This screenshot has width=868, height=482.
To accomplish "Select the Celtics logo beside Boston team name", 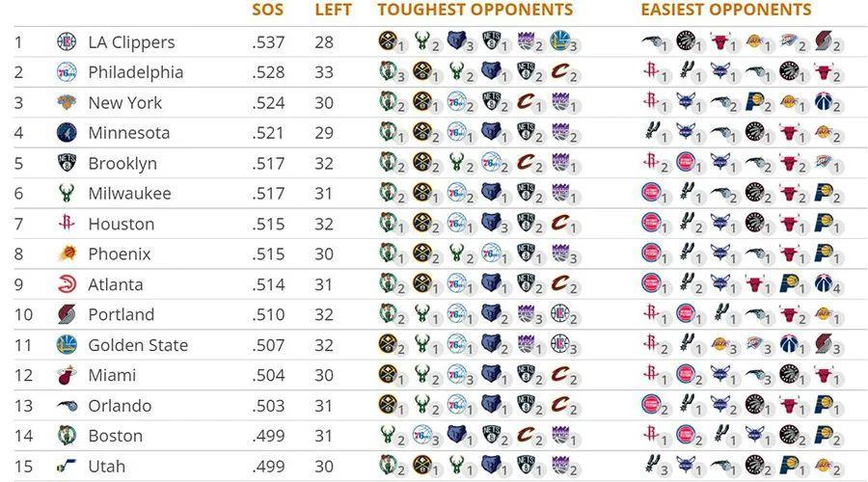I will [67, 436].
